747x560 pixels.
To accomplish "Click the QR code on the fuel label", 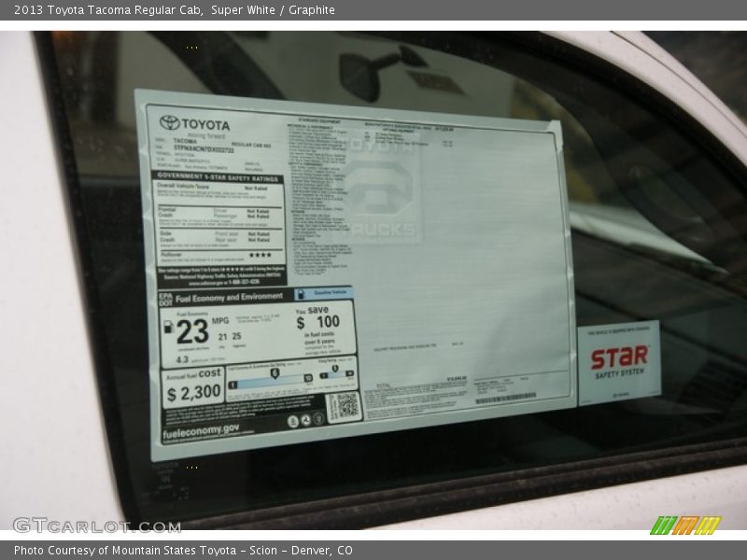I will pyautogui.click(x=344, y=407).
